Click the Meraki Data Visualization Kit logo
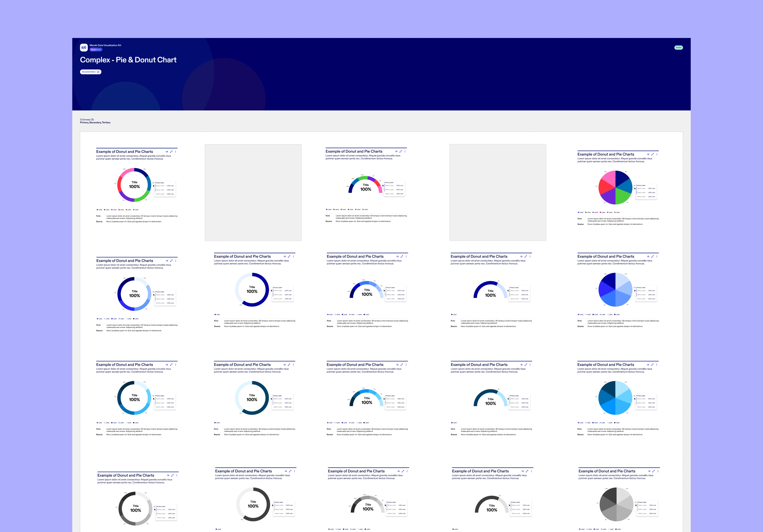Viewport: 763px width, 532px height. (x=84, y=47)
